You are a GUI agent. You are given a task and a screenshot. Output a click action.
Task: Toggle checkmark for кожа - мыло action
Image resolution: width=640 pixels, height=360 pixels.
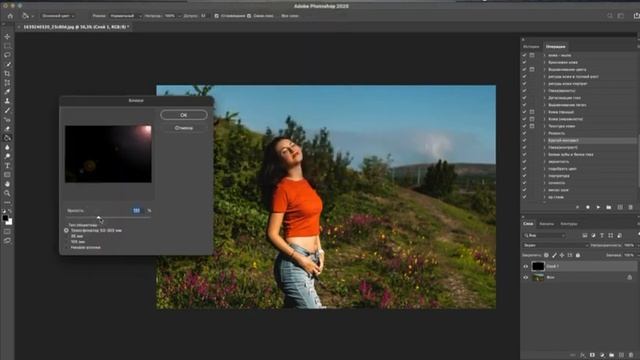[524, 55]
